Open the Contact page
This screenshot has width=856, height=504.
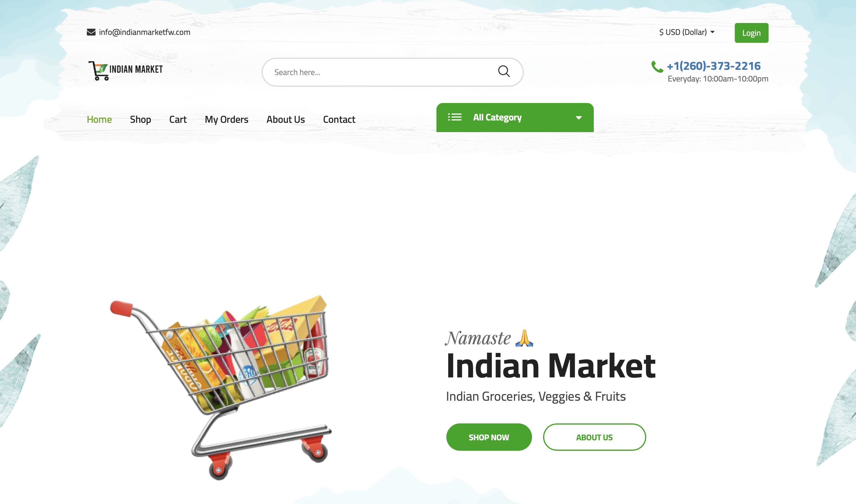(339, 120)
